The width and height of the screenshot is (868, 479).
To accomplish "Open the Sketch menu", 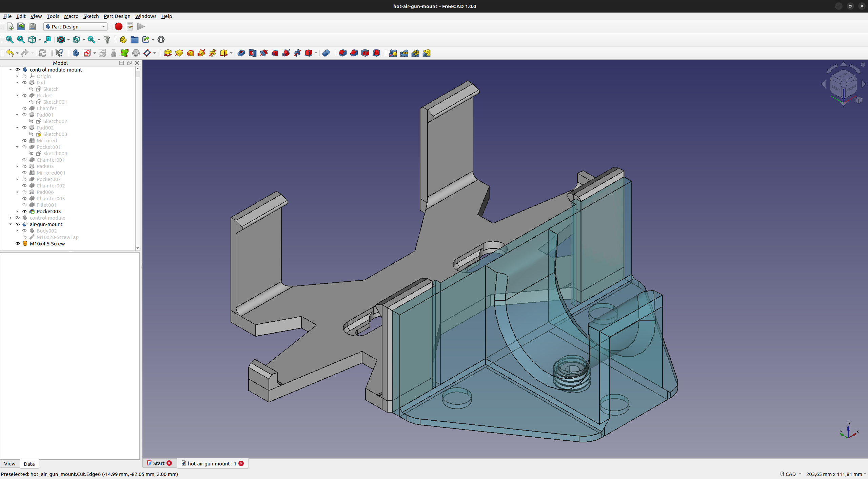I will [91, 16].
